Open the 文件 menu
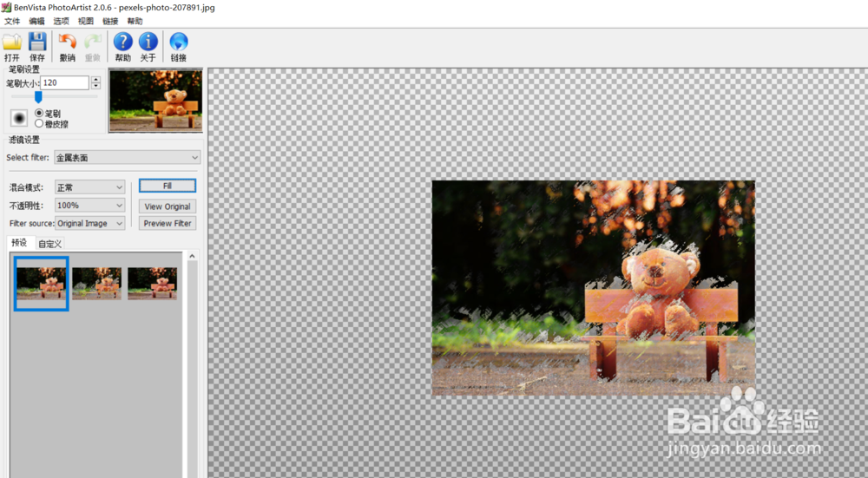The height and width of the screenshot is (478, 868). coord(12,21)
